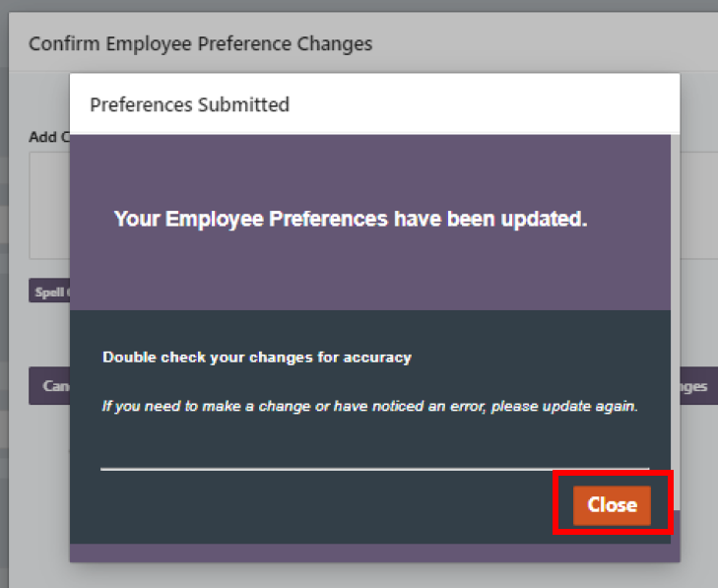718x588 pixels.
Task: Click the purple banner of the dialog
Action: (x=374, y=266)
